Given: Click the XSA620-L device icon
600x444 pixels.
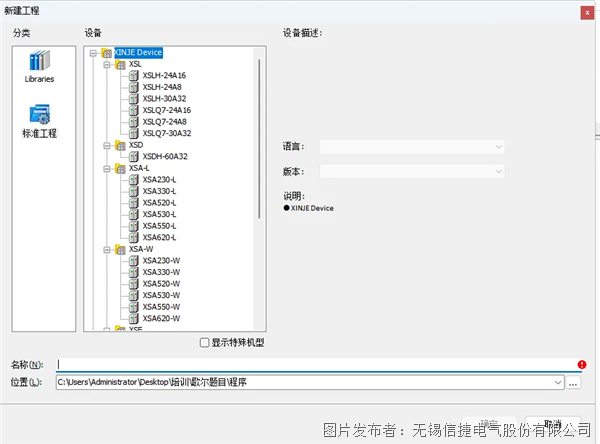Looking at the screenshot, I should pyautogui.click(x=134, y=237).
